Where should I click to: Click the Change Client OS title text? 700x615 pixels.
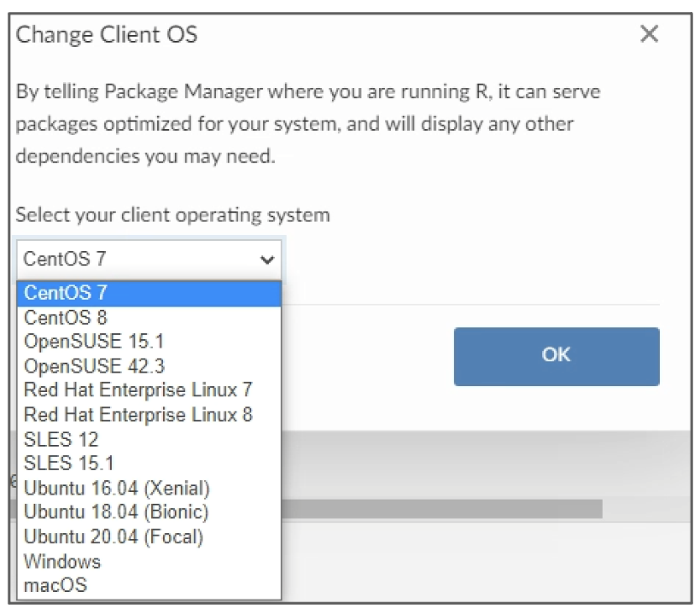(x=107, y=35)
